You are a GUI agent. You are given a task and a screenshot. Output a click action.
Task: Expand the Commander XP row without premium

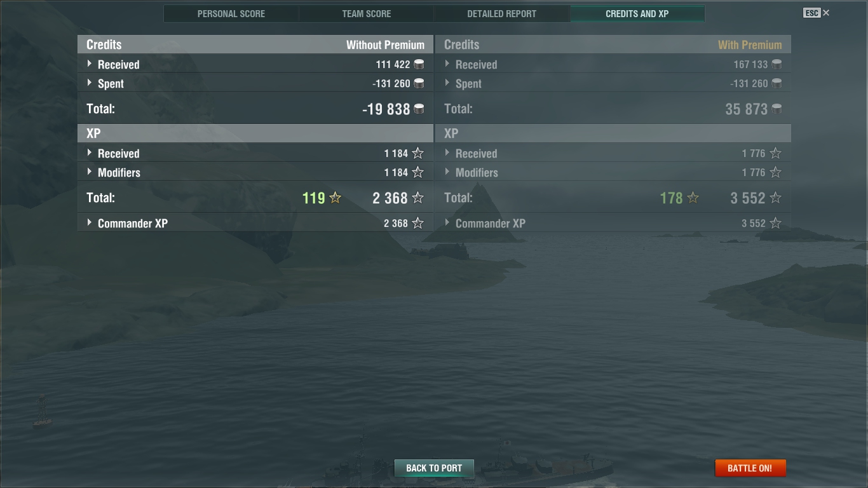click(x=90, y=222)
